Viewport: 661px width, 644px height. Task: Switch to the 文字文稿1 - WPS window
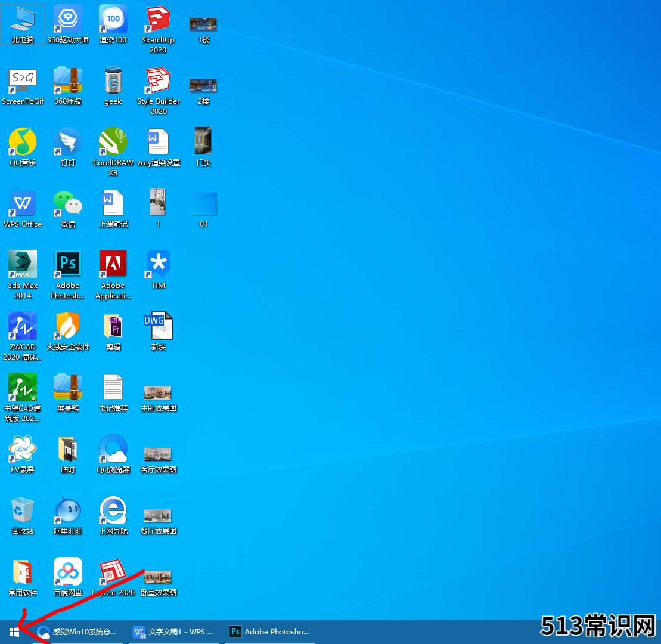click(x=173, y=631)
